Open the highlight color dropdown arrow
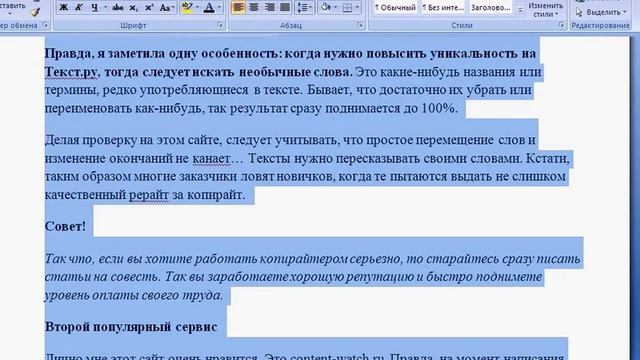The image size is (640, 360). pyautogui.click(x=198, y=7)
